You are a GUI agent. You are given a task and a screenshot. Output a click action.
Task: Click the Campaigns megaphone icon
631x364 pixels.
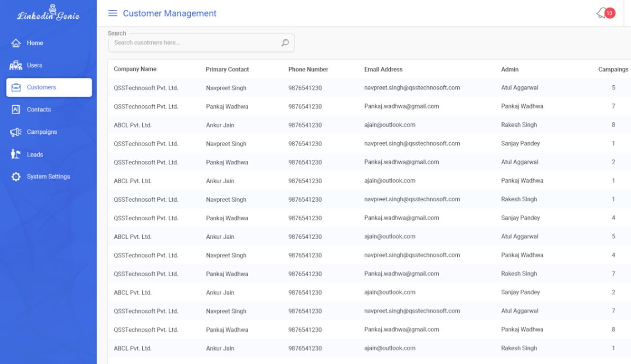15,132
